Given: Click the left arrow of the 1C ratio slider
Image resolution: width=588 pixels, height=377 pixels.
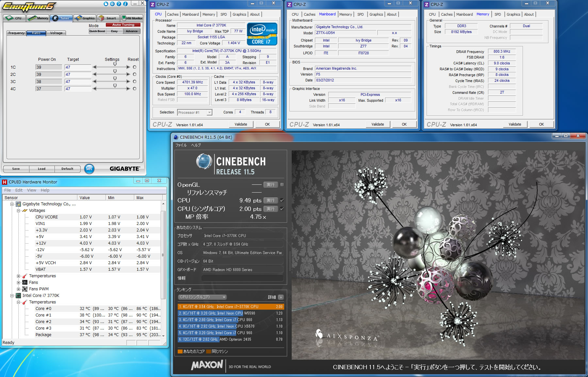Looking at the screenshot, I should (94, 67).
